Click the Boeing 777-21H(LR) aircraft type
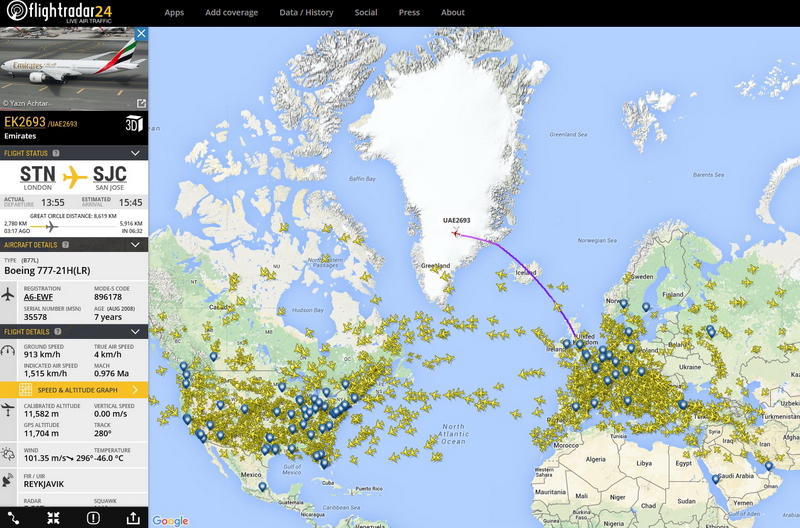Screen dimensions: 800x528 coord(47,270)
